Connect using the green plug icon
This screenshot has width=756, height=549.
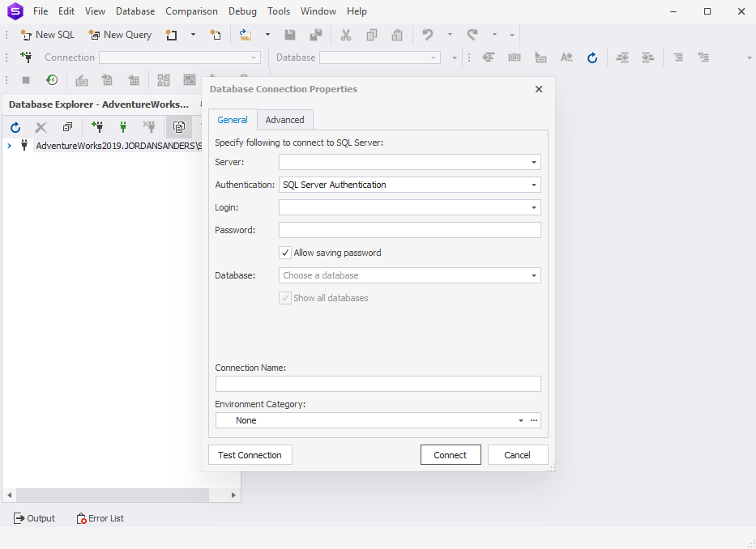click(x=122, y=127)
